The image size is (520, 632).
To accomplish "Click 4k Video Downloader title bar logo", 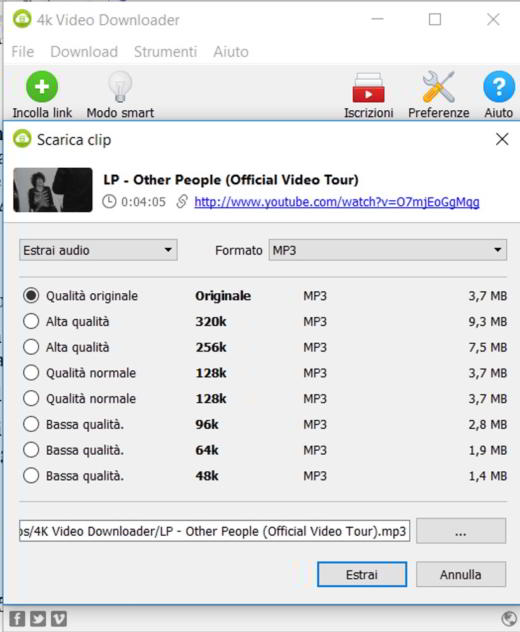I will (22, 19).
